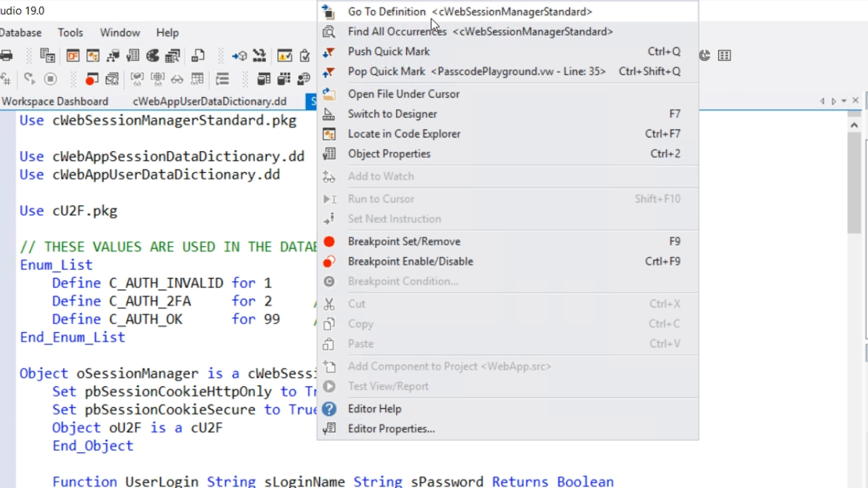Viewport: 868px width, 488px height.
Task: Switch to cWebAppUserDataDictionary.dd tab
Action: point(210,102)
